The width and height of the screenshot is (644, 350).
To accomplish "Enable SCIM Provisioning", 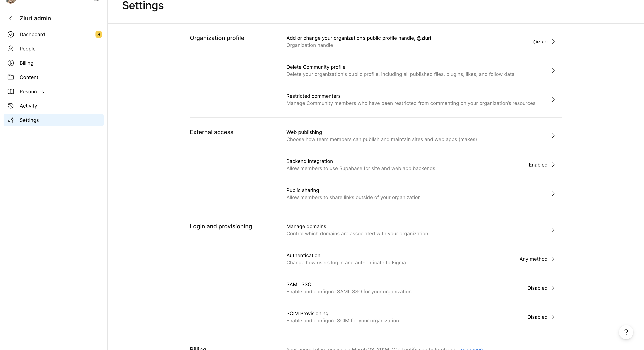I will (x=541, y=317).
